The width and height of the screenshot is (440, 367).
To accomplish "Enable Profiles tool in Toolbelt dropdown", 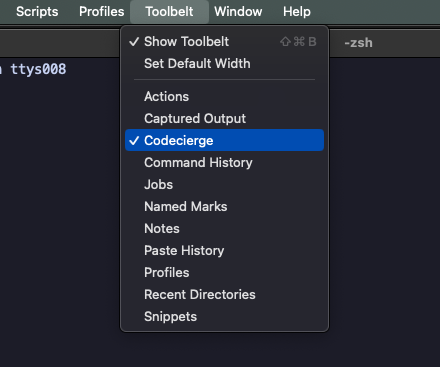I will [224, 273].
